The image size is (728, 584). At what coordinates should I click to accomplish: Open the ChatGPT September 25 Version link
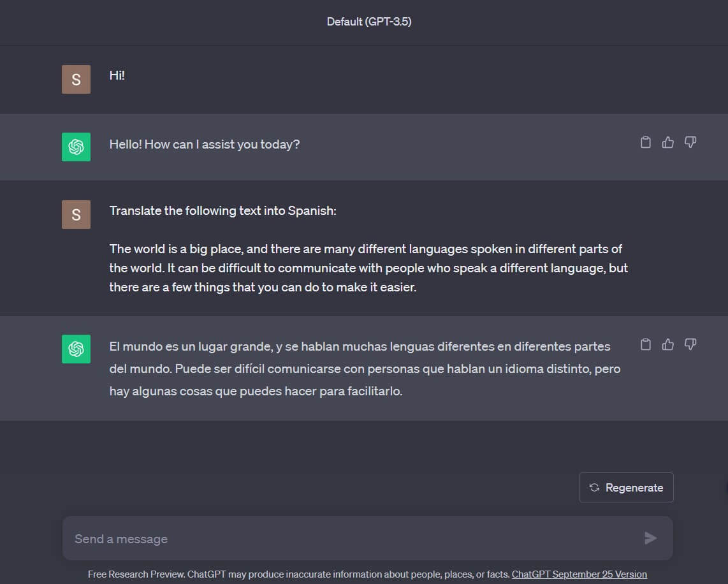[579, 574]
